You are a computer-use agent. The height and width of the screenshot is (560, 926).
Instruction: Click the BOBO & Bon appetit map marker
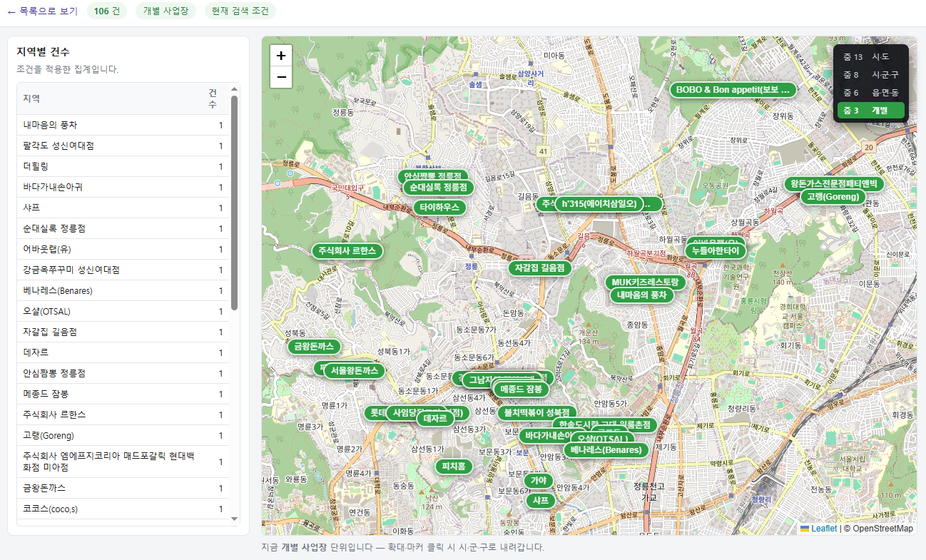(733, 90)
